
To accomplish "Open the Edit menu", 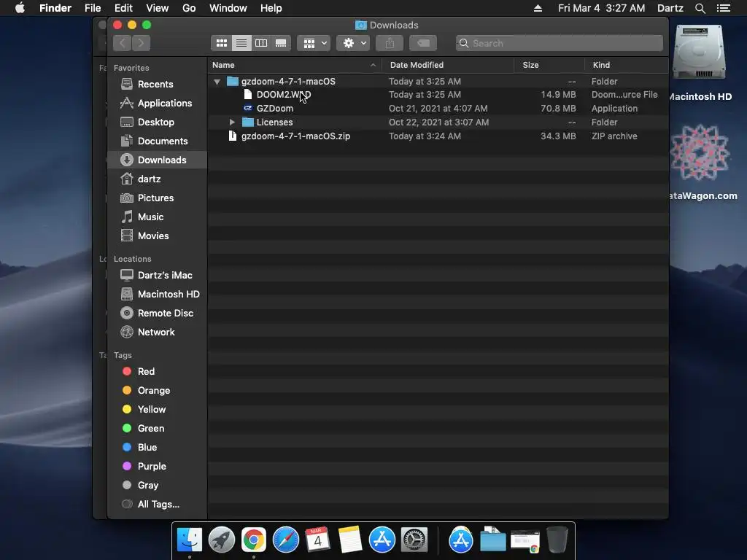I will click(x=123, y=8).
